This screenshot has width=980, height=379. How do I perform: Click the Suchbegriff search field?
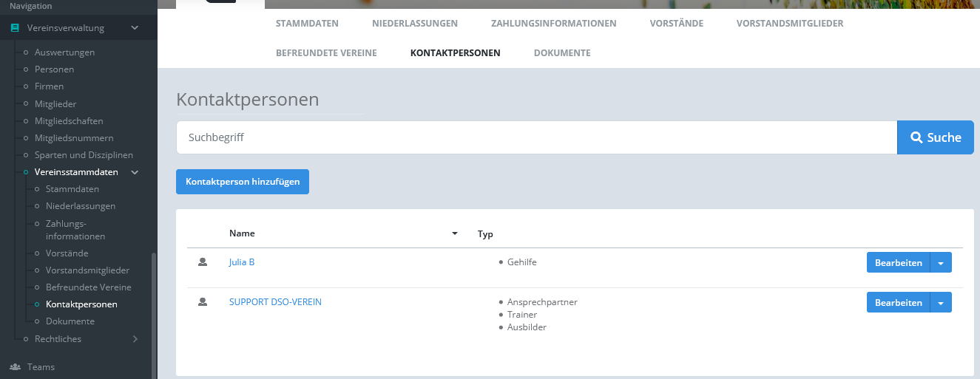[x=536, y=137]
